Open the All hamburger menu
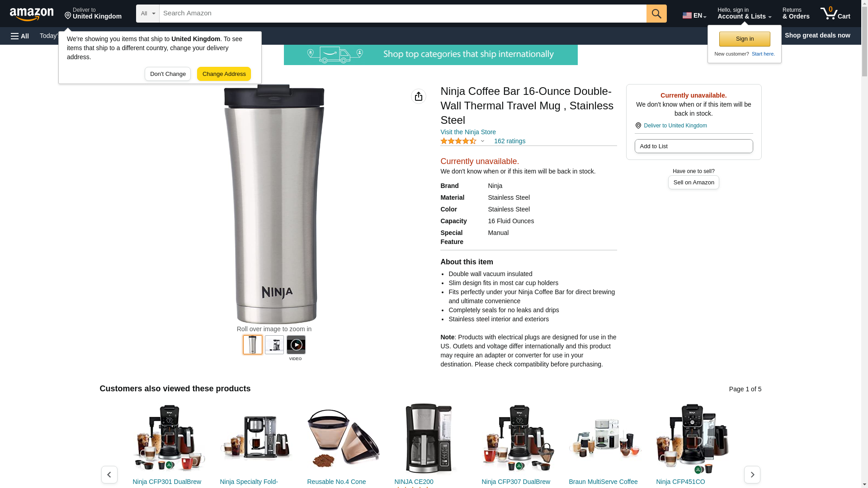 20,36
